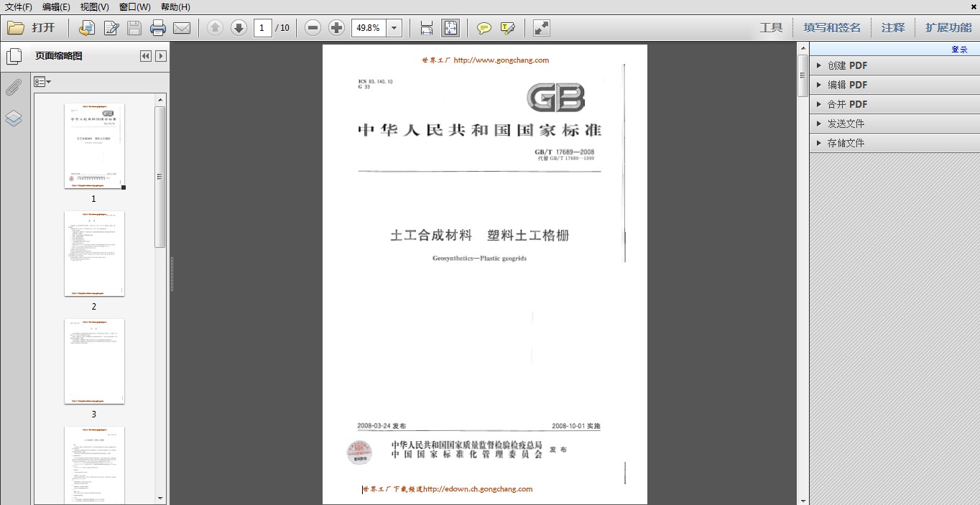Click the edit document pencil icon
This screenshot has height=505, width=980.
coord(111,28)
